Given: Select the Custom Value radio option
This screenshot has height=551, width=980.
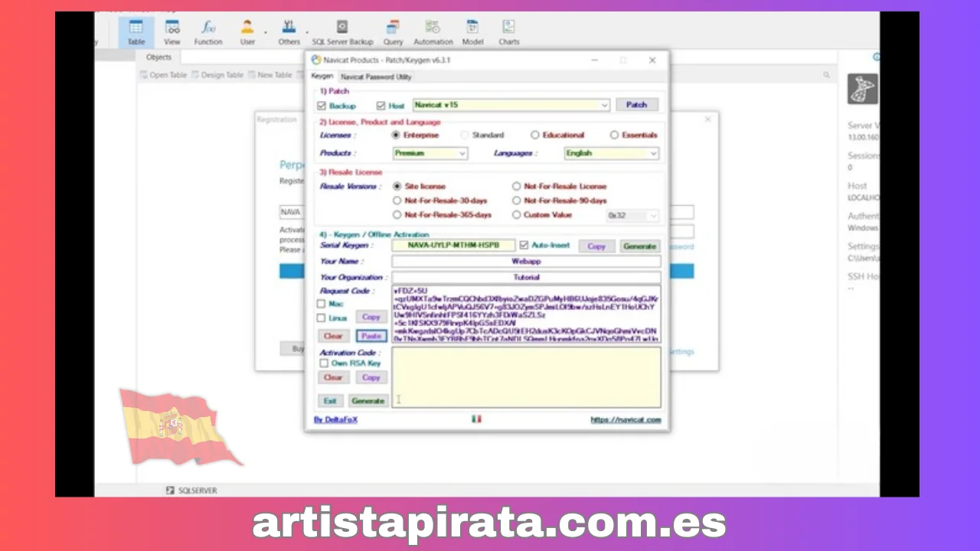Looking at the screenshot, I should point(516,215).
